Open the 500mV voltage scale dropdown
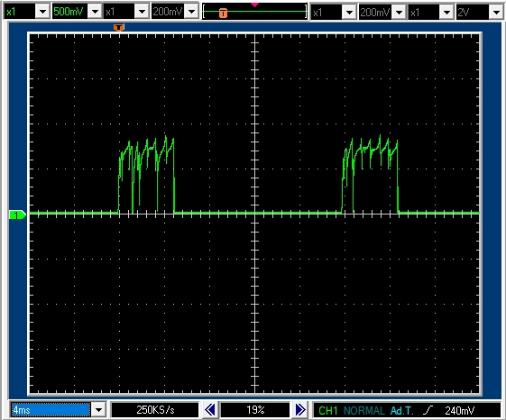The image size is (506, 420). click(x=96, y=12)
